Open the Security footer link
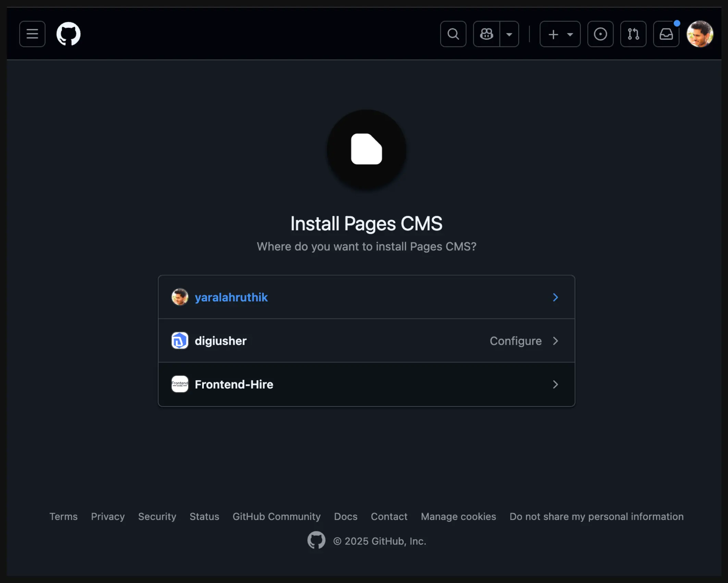 157,517
